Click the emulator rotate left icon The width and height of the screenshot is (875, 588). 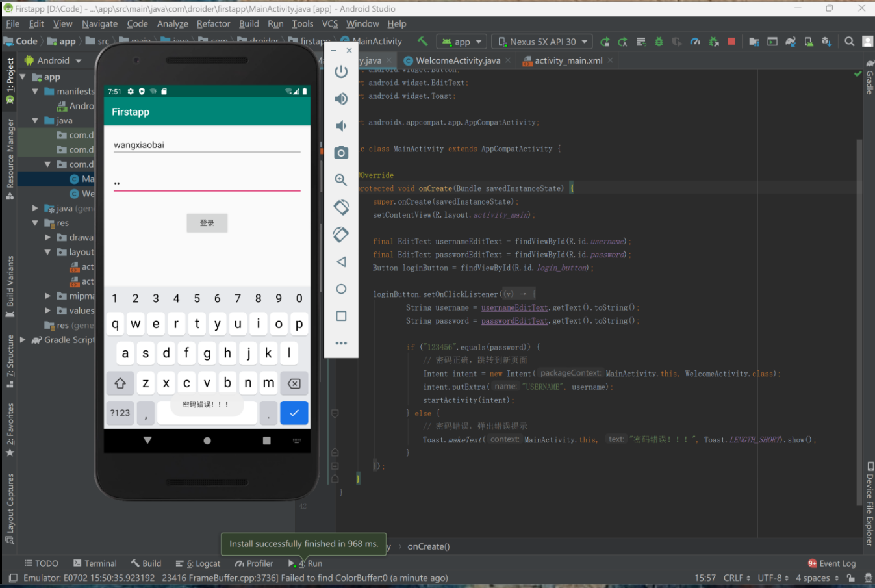pyautogui.click(x=341, y=207)
